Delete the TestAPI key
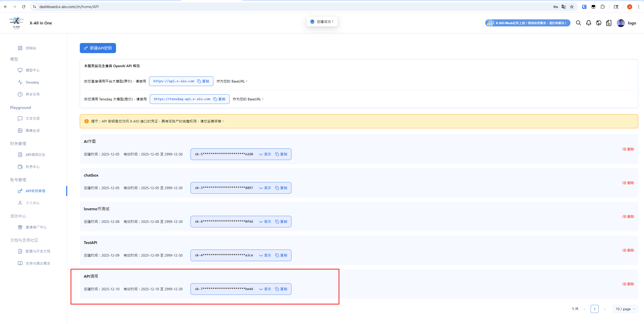The width and height of the screenshot is (644, 324). click(x=628, y=250)
